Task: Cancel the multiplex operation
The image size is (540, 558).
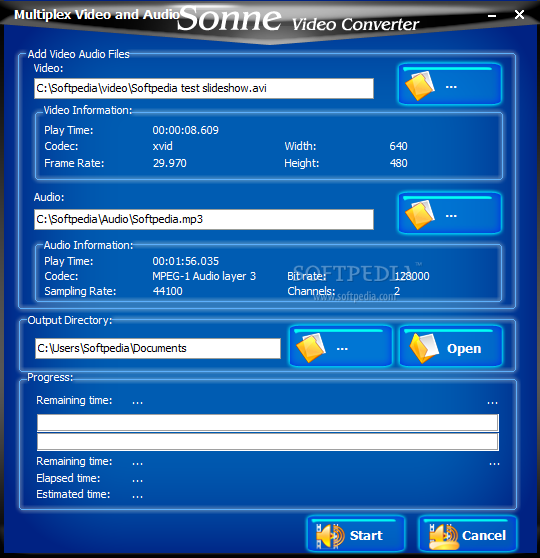Action: click(468, 535)
